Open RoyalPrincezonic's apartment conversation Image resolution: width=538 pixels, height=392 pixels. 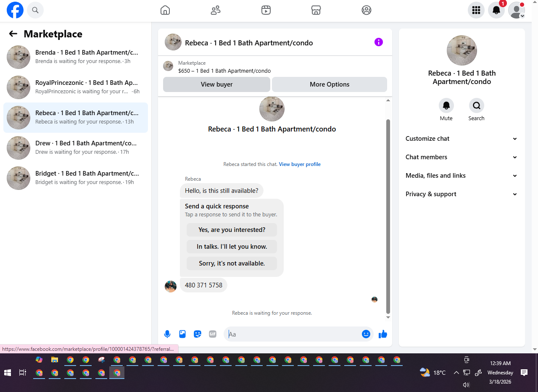click(x=76, y=87)
